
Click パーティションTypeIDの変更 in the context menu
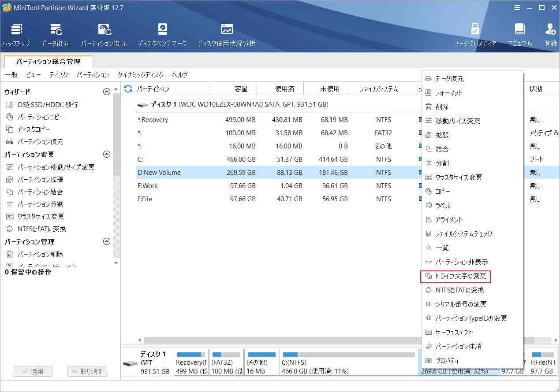(x=472, y=318)
